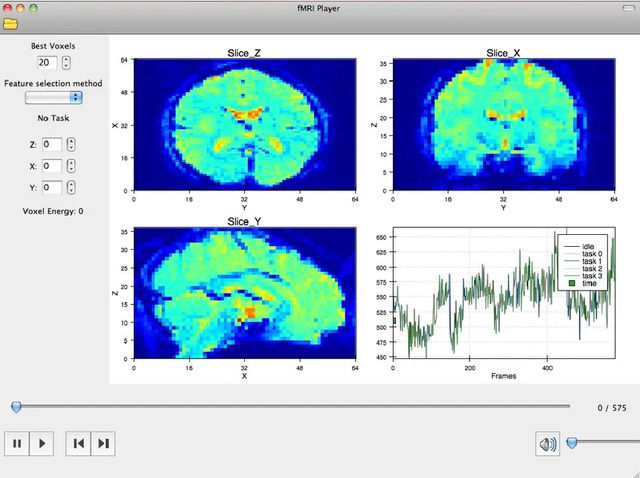Click the Best Voxels number field
Image resolution: width=640 pixels, height=478 pixels.
(47, 62)
